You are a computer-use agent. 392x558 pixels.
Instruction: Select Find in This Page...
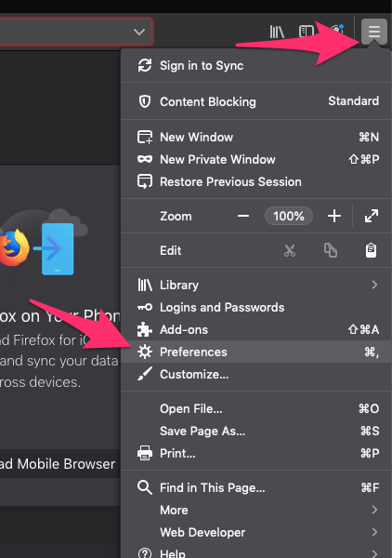(x=255, y=487)
